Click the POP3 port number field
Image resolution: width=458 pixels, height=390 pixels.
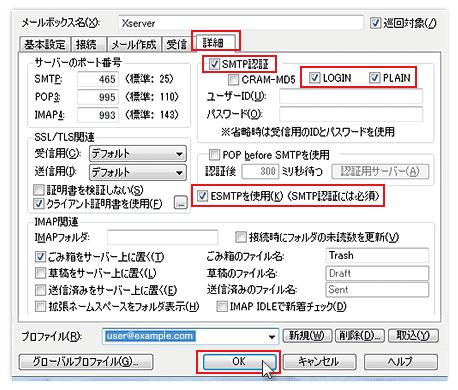point(98,97)
